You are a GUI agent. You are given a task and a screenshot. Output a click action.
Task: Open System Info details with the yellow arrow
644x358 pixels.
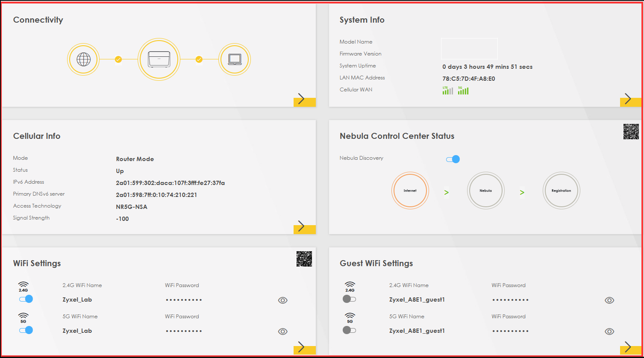631,99
